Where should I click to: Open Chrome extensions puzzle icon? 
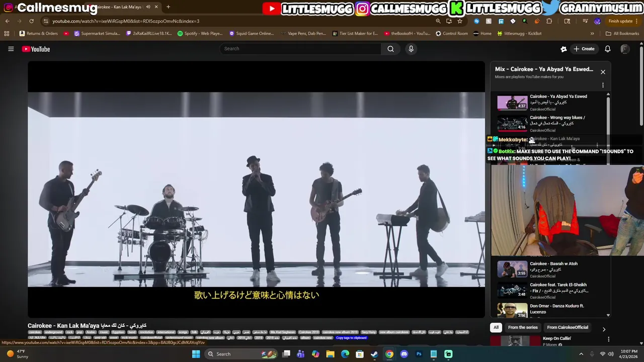pos(549,21)
